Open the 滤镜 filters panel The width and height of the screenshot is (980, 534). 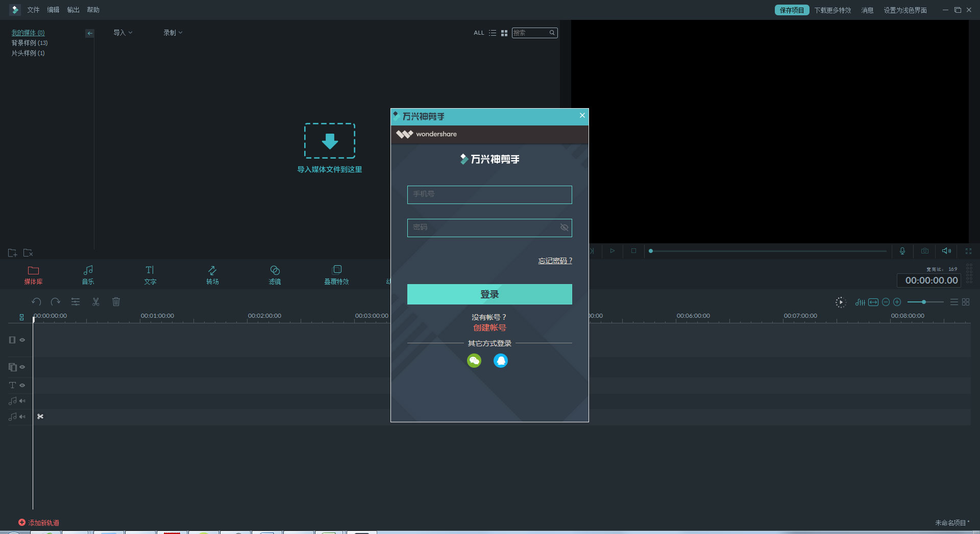tap(275, 275)
